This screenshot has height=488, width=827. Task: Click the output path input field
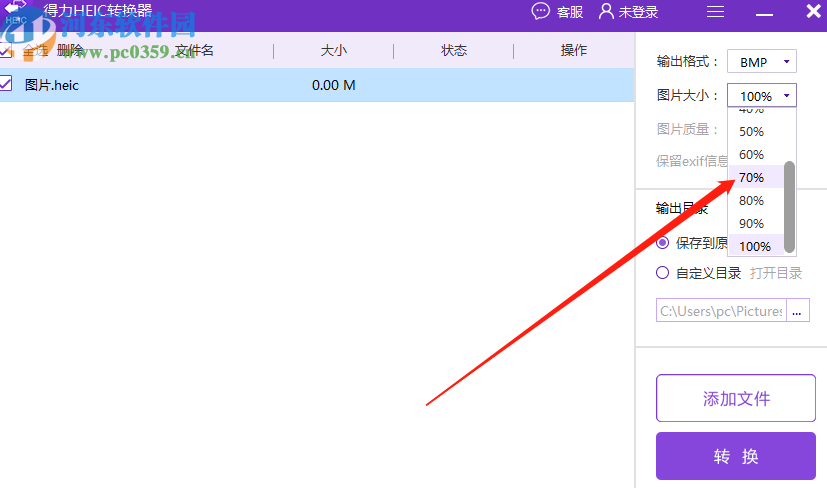pyautogui.click(x=721, y=311)
